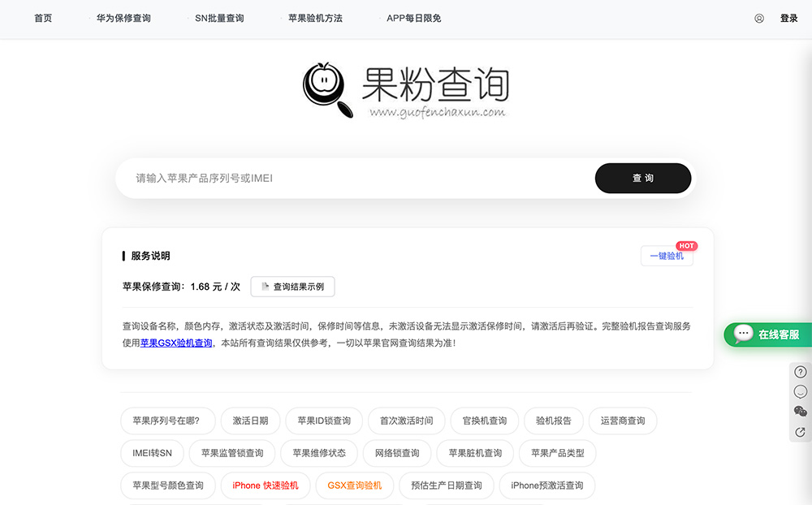Select the 预估生产日期查询 tag
The height and width of the screenshot is (505, 812).
pyautogui.click(x=446, y=486)
